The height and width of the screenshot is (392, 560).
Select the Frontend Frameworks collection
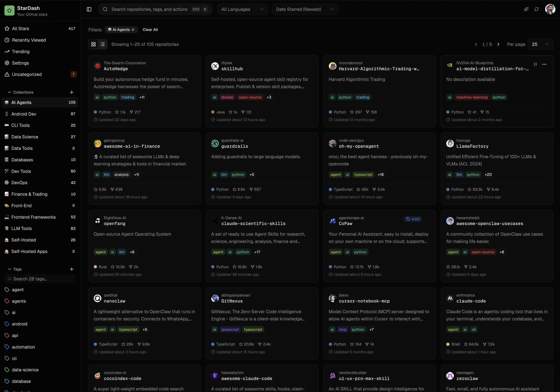40,217
